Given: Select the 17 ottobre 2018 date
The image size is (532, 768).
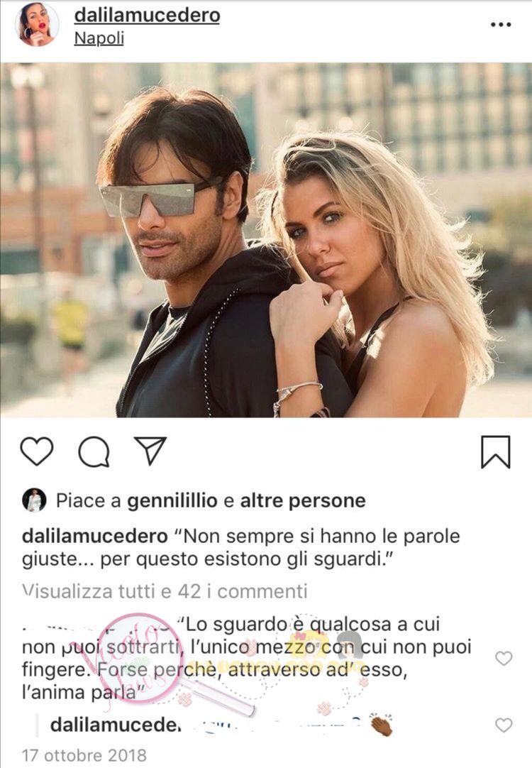Looking at the screenshot, I should click(x=84, y=755).
